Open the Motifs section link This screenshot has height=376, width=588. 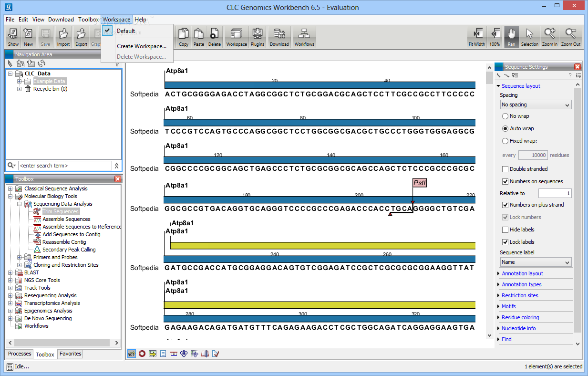[x=509, y=306]
